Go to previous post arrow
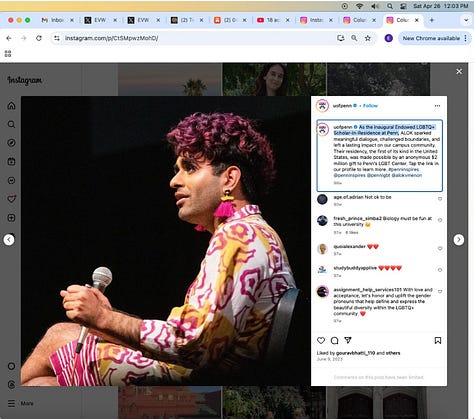The width and height of the screenshot is (474, 419). click(9, 239)
